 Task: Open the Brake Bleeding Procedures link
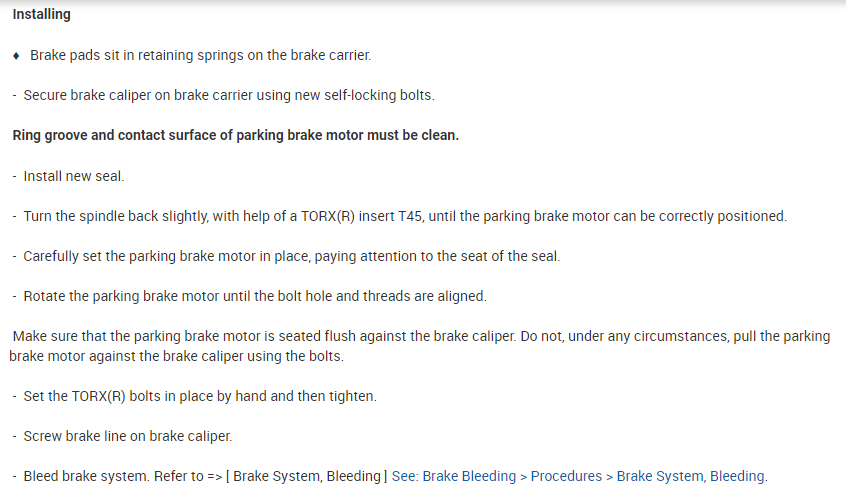coord(578,476)
